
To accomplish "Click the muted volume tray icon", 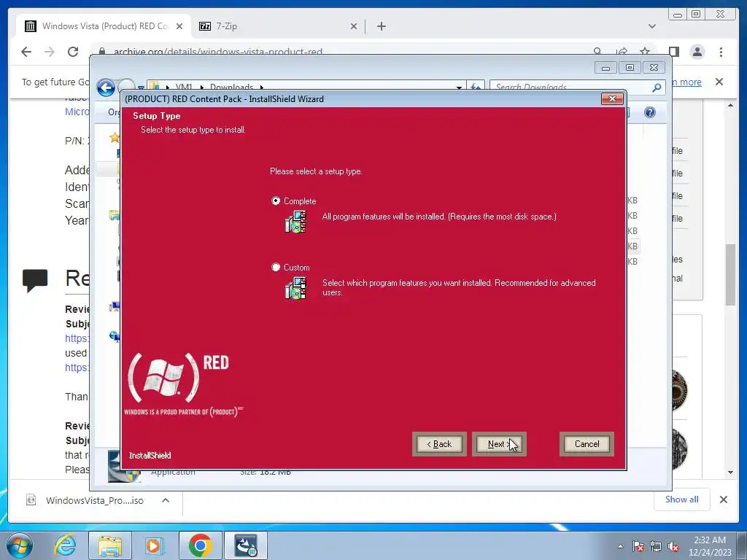I will click(673, 546).
